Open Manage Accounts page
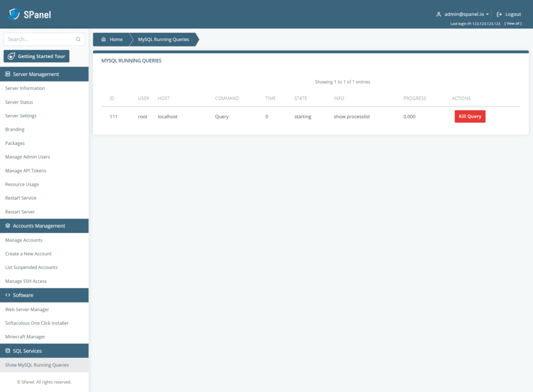Viewport: 533px width, 392px height. tap(24, 240)
